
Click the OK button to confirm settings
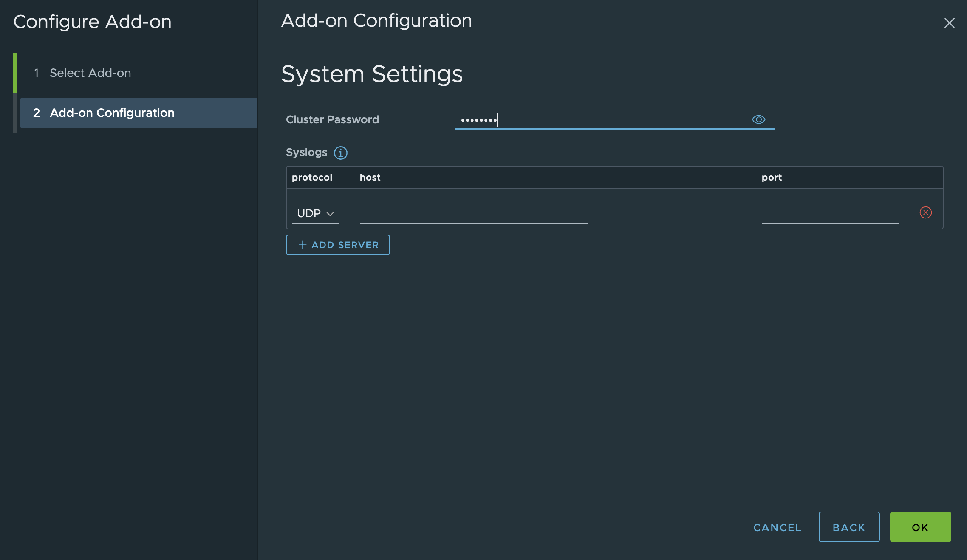920,527
